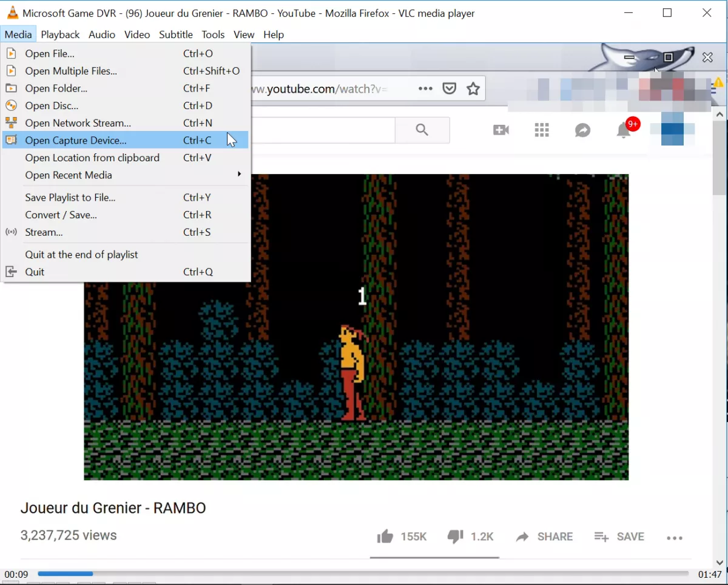Choose Open File... from Media menu

tap(126, 53)
